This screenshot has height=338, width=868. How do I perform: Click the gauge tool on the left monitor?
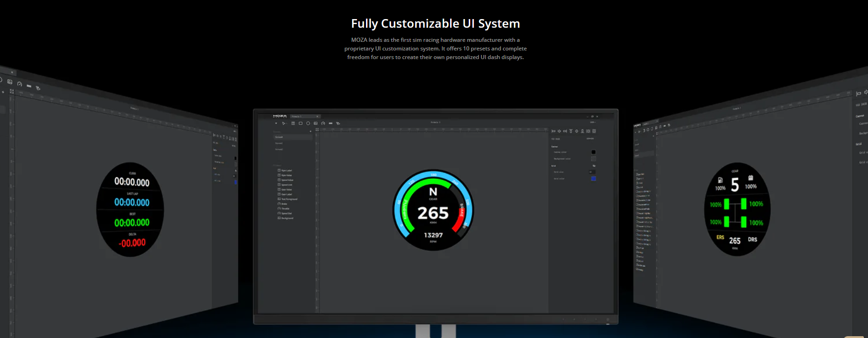pyautogui.click(x=20, y=84)
